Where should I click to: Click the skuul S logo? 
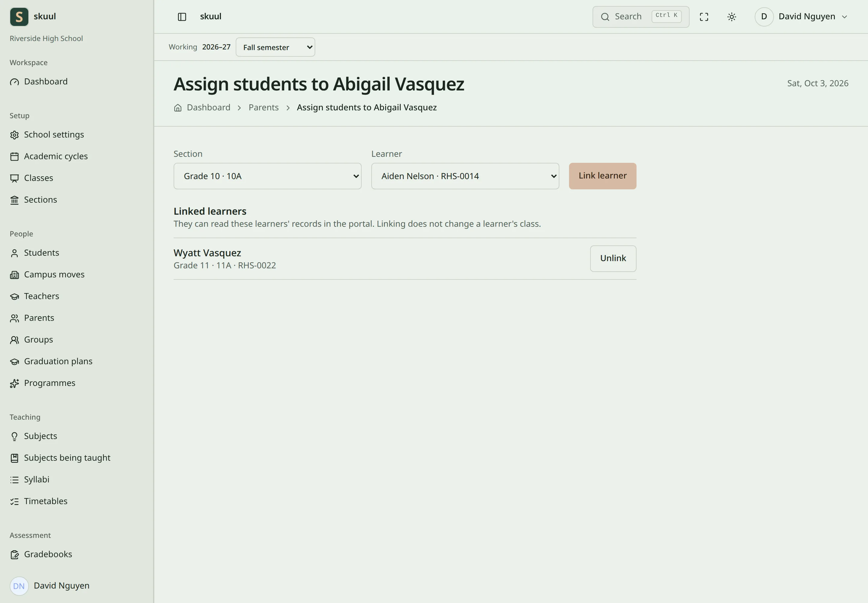click(19, 17)
